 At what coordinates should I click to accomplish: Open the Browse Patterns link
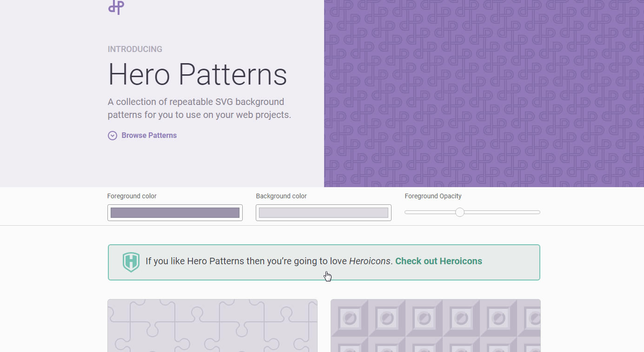149,136
